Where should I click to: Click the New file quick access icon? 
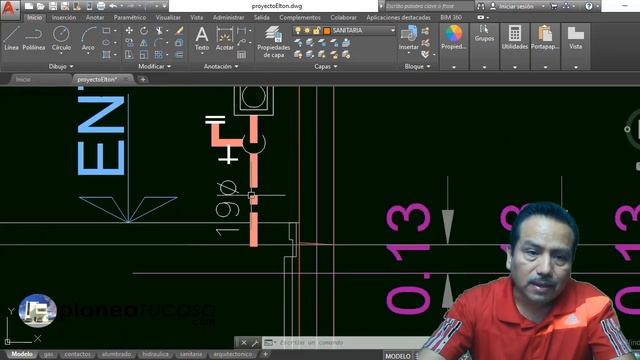29,6
